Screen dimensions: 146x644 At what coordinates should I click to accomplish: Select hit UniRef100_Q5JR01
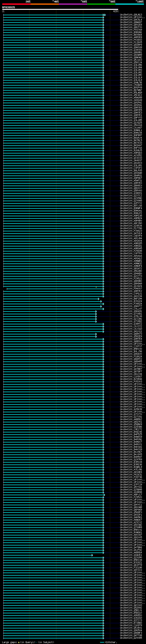131,628
